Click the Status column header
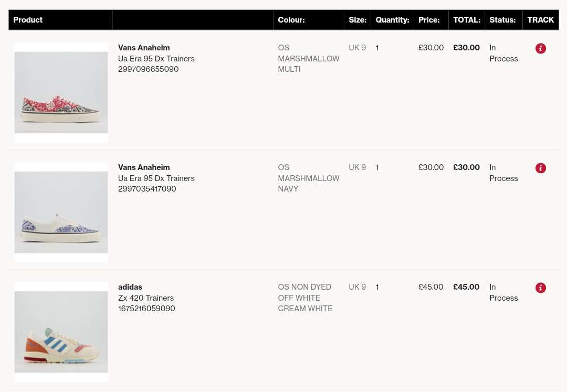Screen dimensions: 567x392 coord(502,20)
